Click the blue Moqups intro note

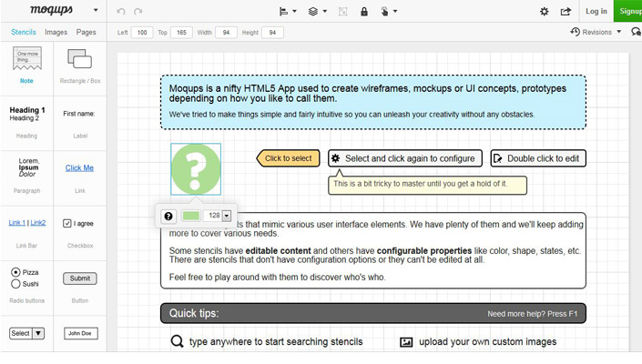pyautogui.click(x=373, y=102)
